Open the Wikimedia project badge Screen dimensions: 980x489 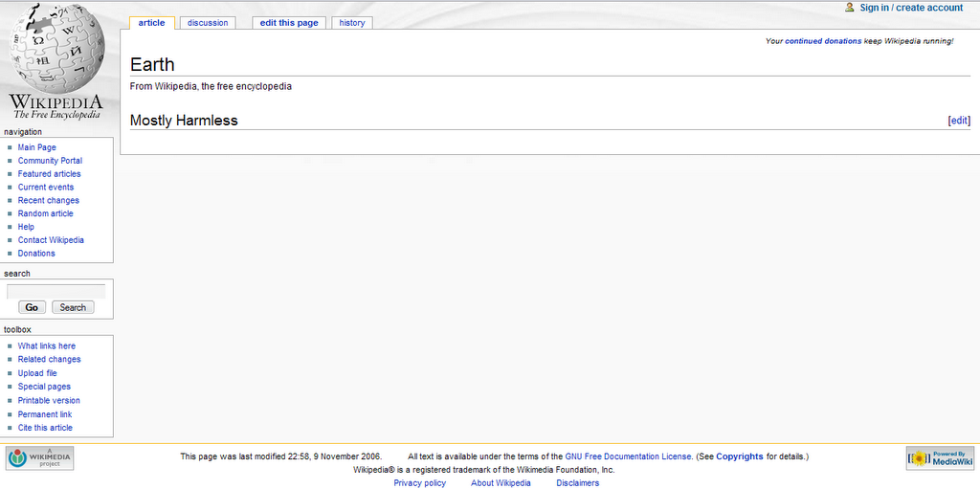tap(40, 458)
